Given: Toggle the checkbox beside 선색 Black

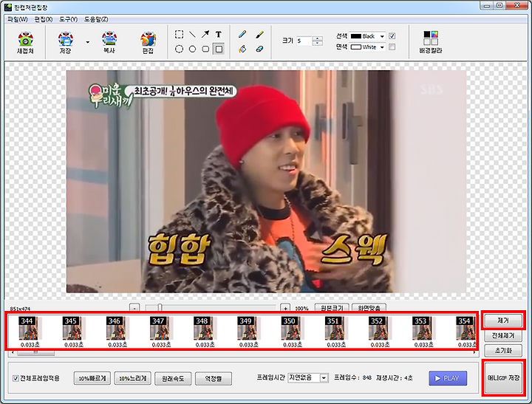Looking at the screenshot, I should point(392,36).
